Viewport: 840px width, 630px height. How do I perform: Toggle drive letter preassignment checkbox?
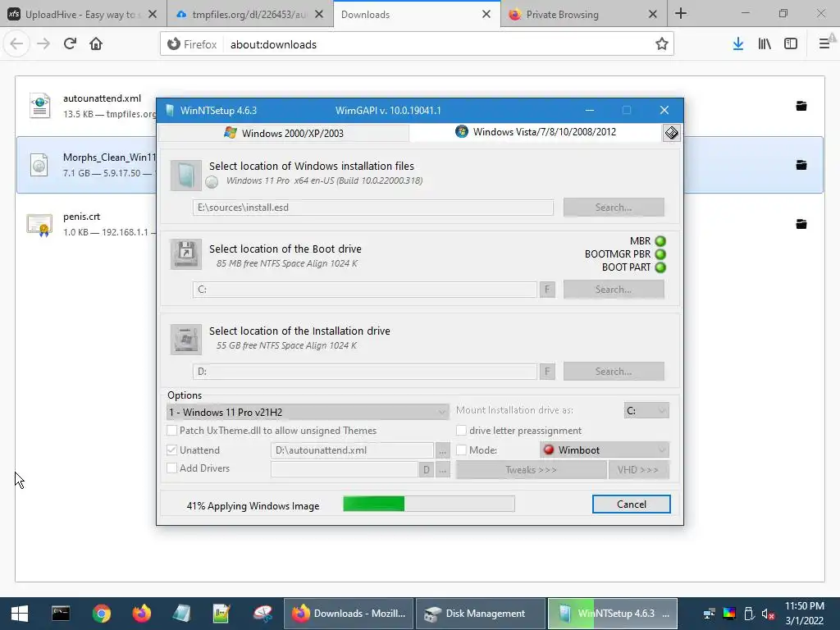point(461,430)
